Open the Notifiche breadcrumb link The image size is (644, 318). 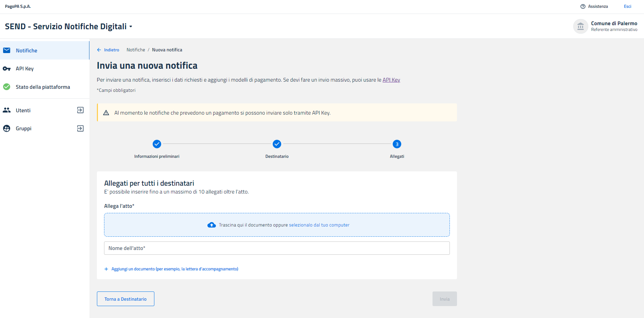(136, 50)
